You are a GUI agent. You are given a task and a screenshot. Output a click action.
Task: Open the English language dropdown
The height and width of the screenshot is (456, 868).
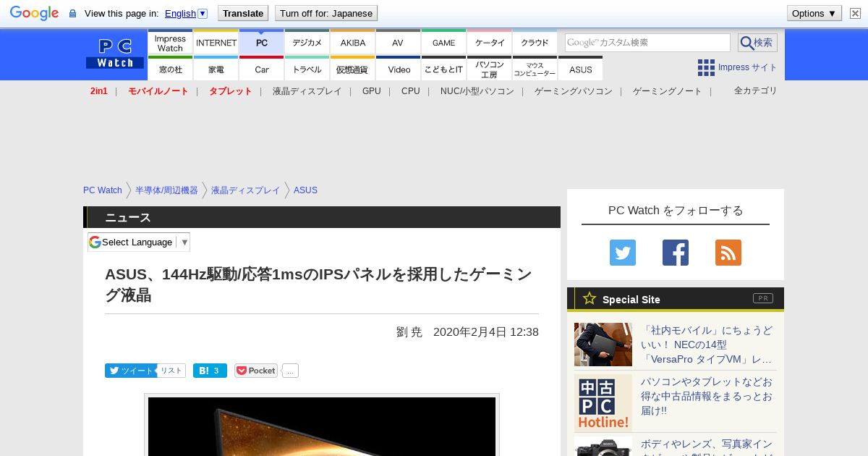pyautogui.click(x=186, y=13)
